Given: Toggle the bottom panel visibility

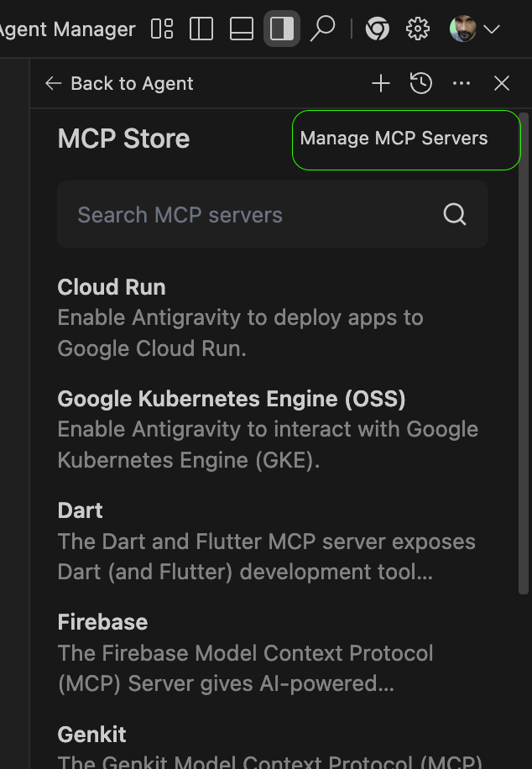Looking at the screenshot, I should pos(242,29).
